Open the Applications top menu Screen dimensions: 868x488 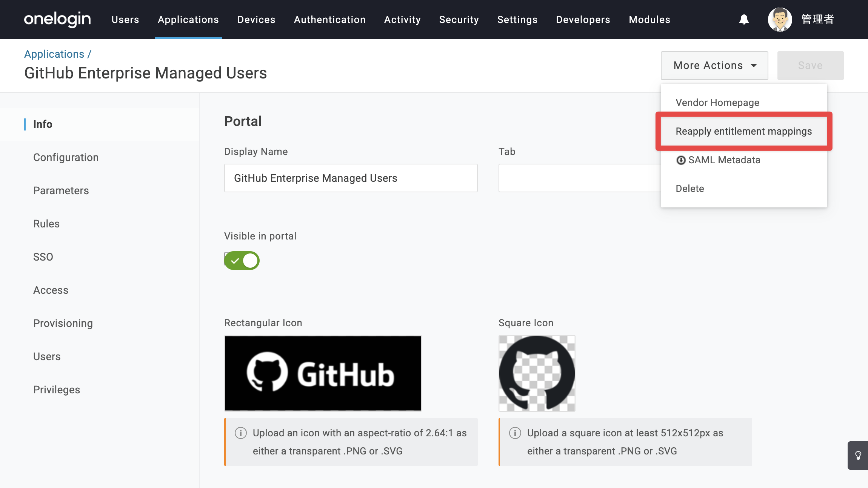pyautogui.click(x=188, y=20)
